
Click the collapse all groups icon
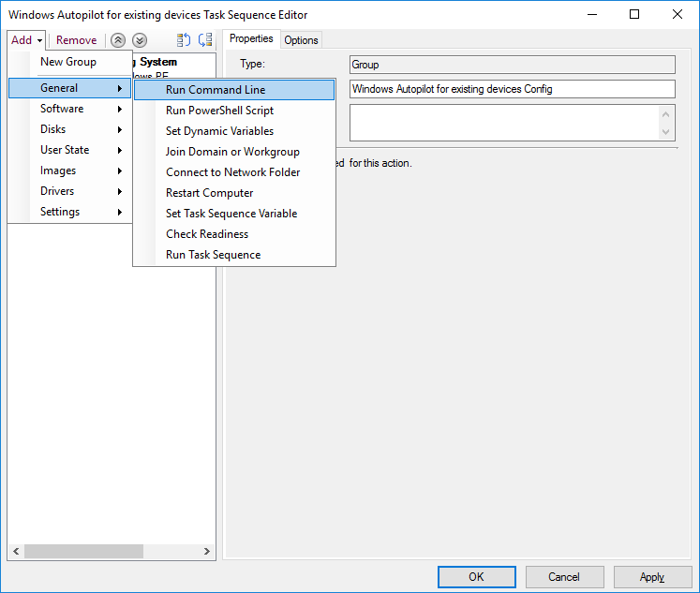point(205,40)
